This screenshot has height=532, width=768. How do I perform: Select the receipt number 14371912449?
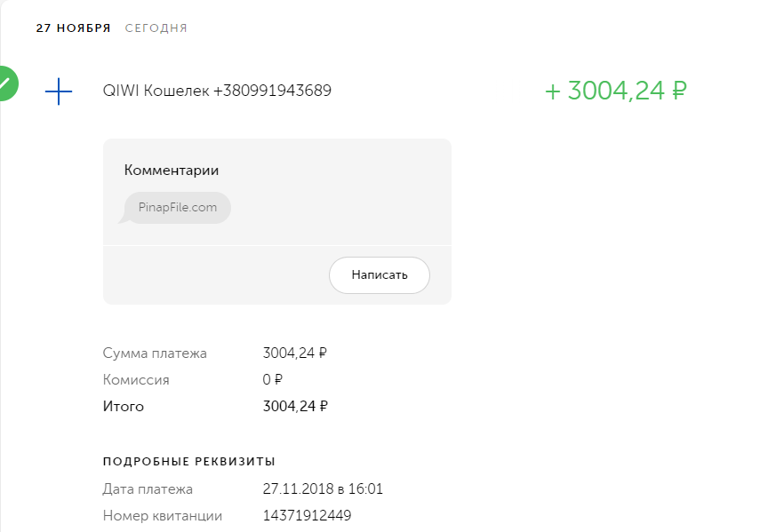coord(308,516)
